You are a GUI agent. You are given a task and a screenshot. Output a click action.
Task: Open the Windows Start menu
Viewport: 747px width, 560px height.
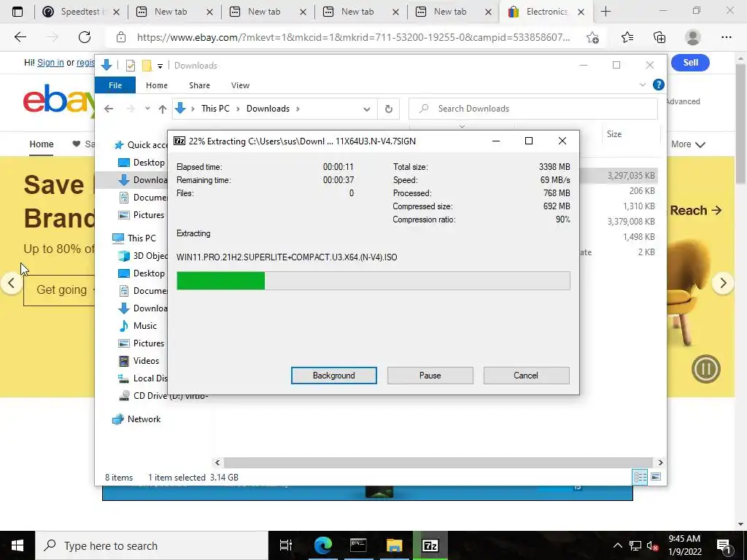tap(18, 545)
